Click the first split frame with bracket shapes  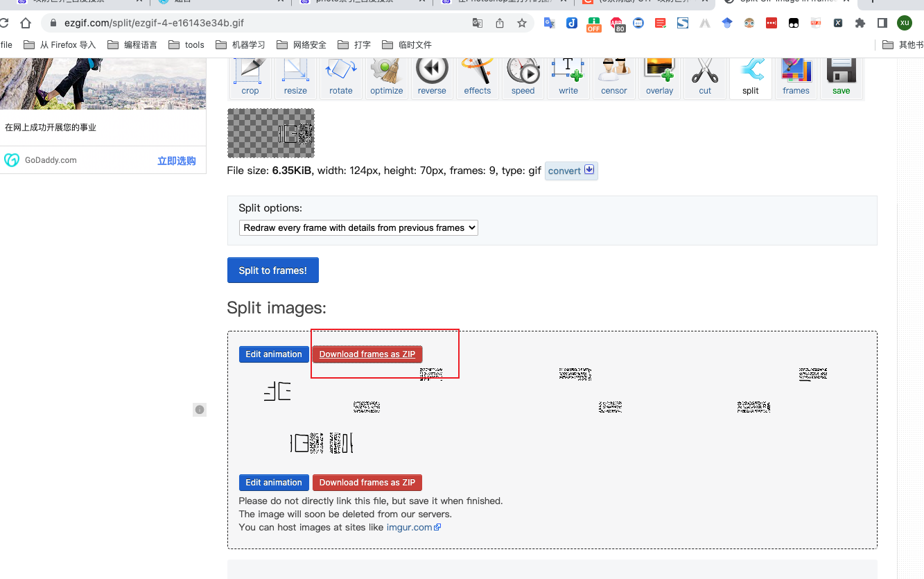[277, 392]
